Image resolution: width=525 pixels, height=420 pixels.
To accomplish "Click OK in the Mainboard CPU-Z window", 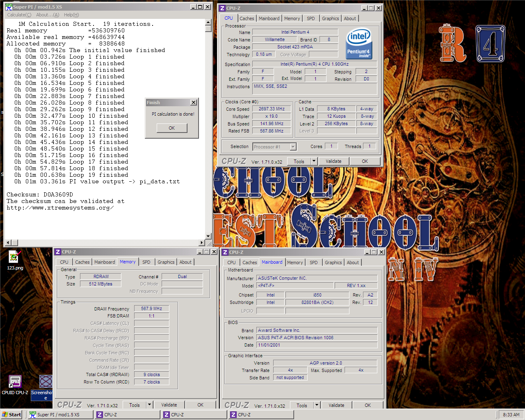I will point(368,405).
